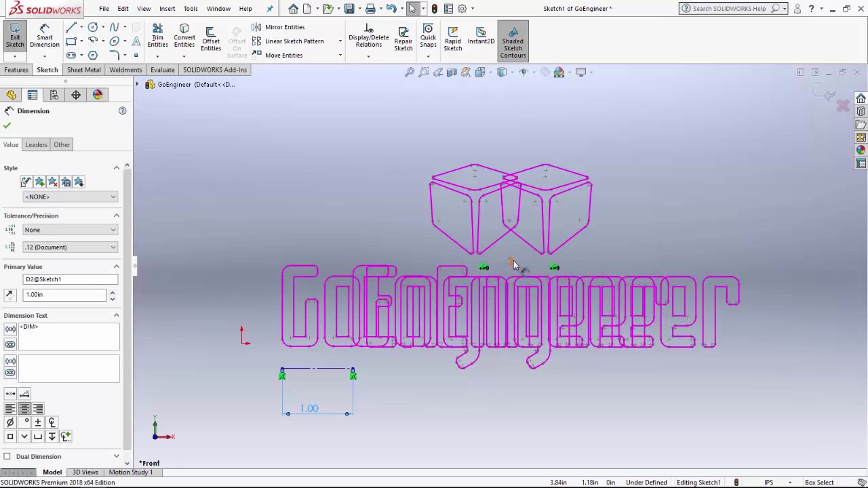Select the Polygon sketch tool
This screenshot has height=488, width=868.
(93, 56)
